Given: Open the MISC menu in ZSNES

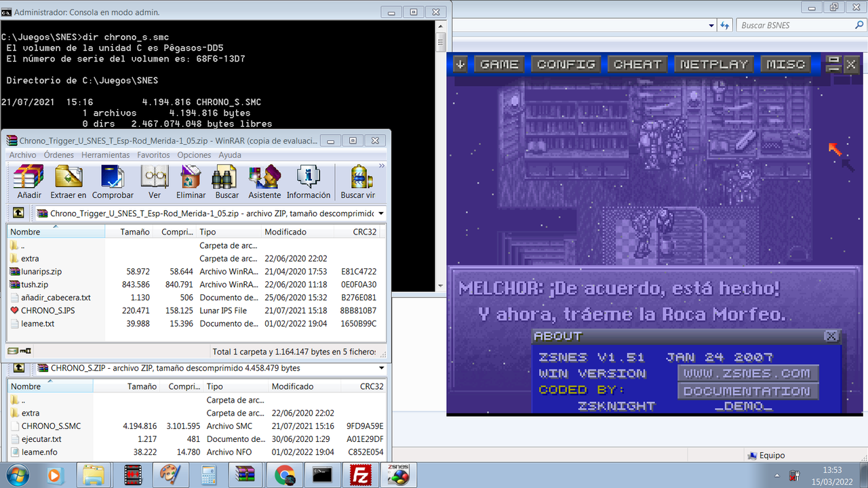Looking at the screenshot, I should click(786, 64).
